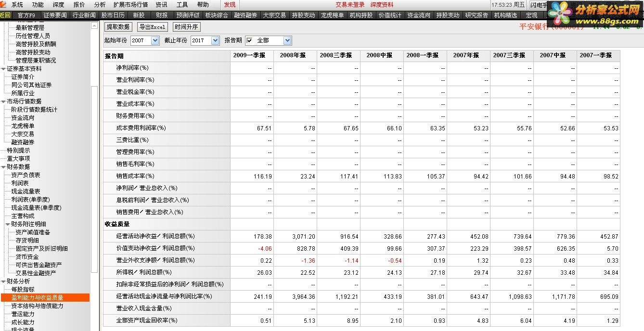Open the 功能 menu
Image resolution: width=644 pixels, height=331 pixels.
38,5
